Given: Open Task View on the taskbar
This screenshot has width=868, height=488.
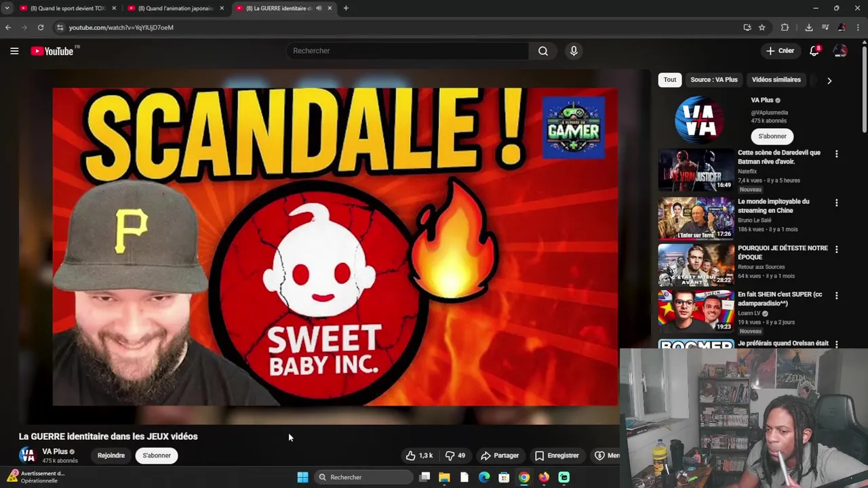Looking at the screenshot, I should [x=425, y=477].
